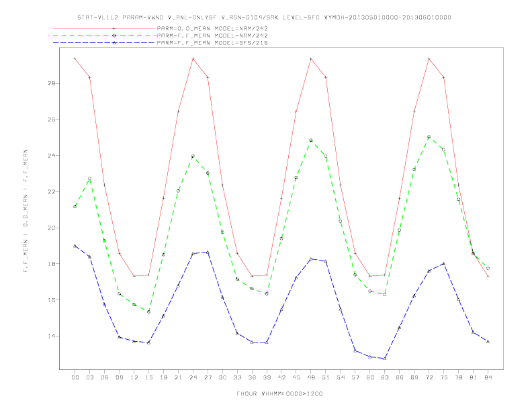Click x-axis tick label 63
The image size is (532, 411).
[x=385, y=377]
